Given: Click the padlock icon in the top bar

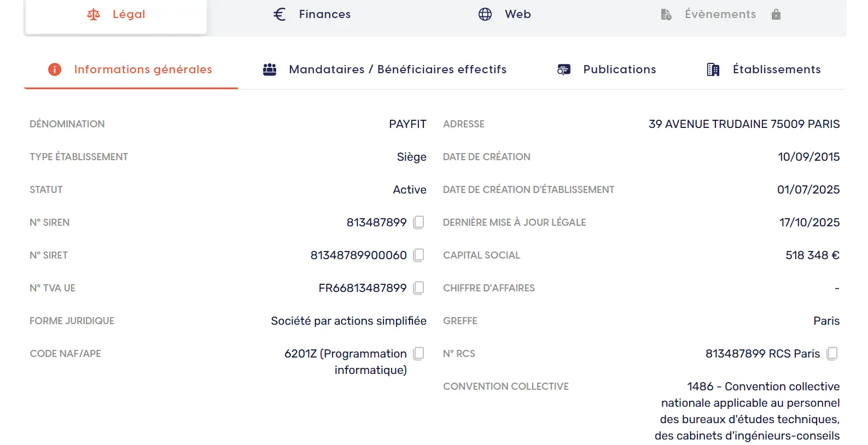Looking at the screenshot, I should 776,15.
